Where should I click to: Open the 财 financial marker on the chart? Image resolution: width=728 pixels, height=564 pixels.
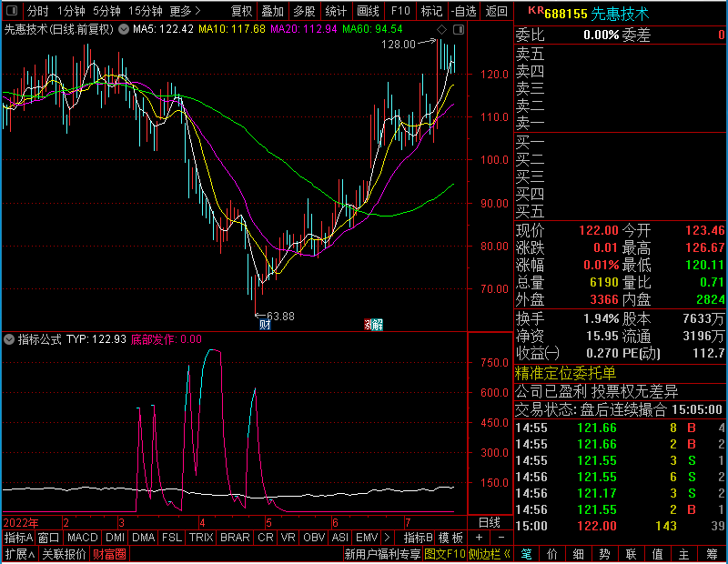[265, 325]
